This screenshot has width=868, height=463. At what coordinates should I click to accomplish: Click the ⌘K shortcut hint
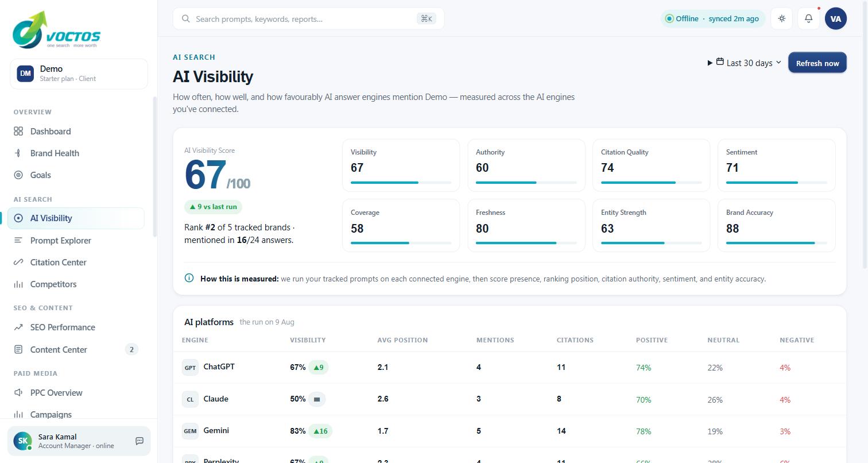pyautogui.click(x=426, y=18)
